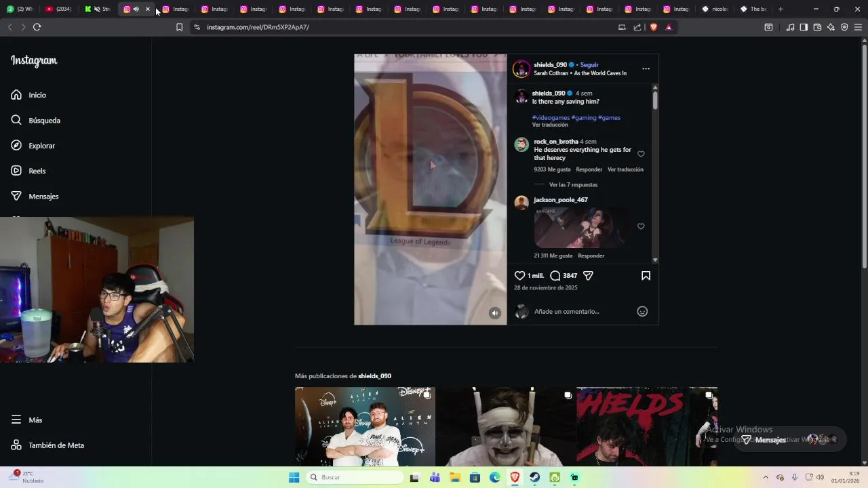Mute or unmute the reel audio
Screen dimensions: 868x488
(495, 312)
